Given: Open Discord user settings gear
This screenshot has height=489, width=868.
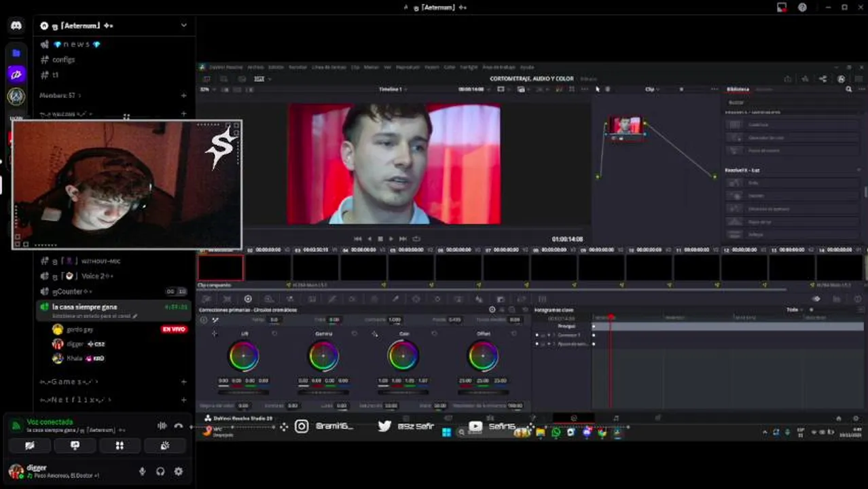Looking at the screenshot, I should click(179, 471).
